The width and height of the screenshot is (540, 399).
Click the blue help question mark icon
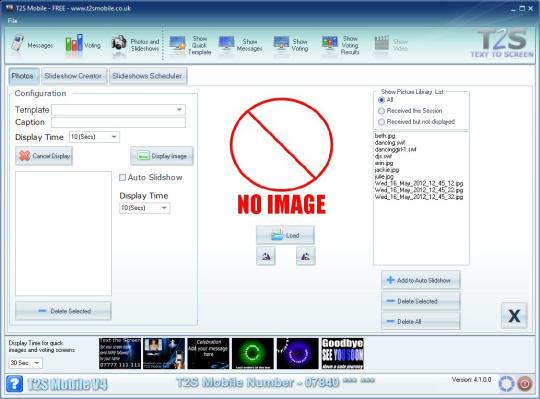[14, 383]
